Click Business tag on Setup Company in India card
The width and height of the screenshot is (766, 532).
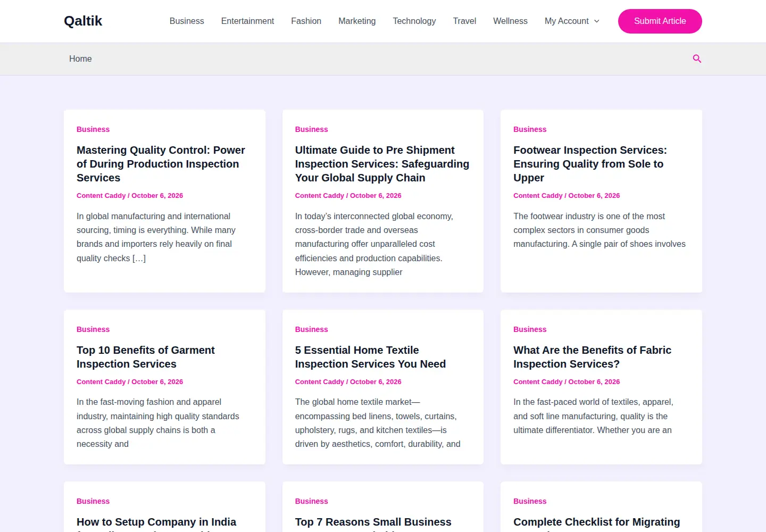93,501
